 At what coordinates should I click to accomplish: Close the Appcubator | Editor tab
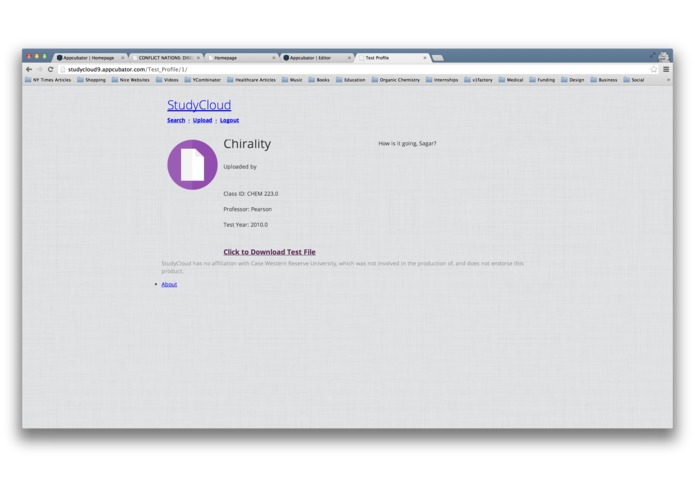pos(349,58)
